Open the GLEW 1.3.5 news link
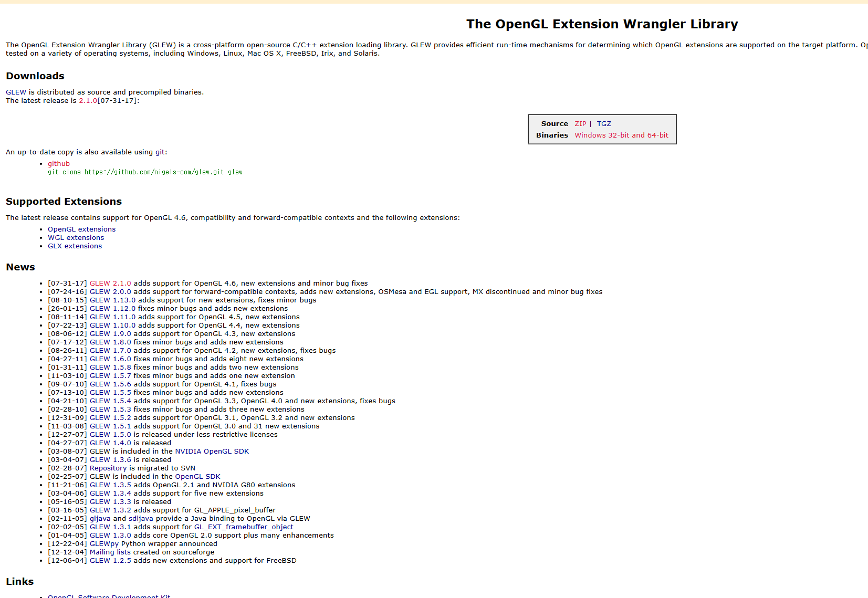 tap(110, 485)
